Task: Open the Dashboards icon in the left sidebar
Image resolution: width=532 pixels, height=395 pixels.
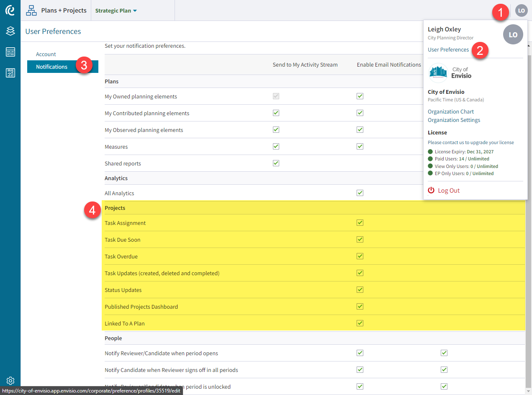Action: 10,73
